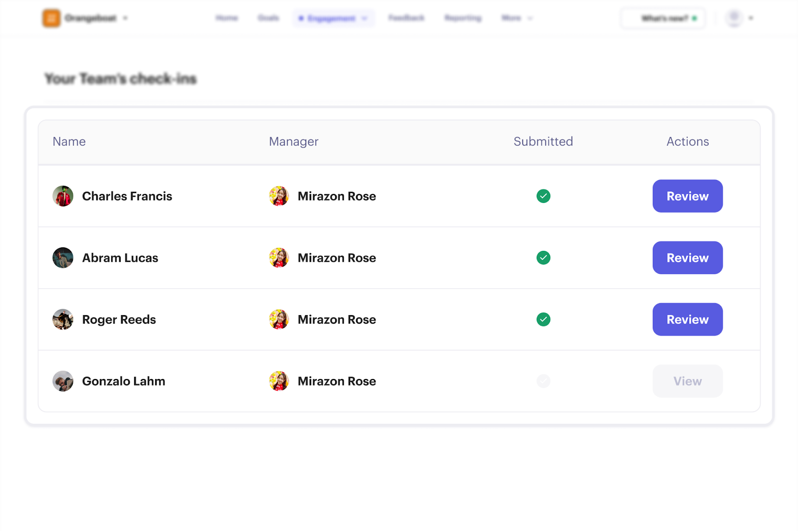This screenshot has width=798, height=532.
Task: Click Mirazon Rose in Gonzalo Lahm row
Action: pos(337,381)
